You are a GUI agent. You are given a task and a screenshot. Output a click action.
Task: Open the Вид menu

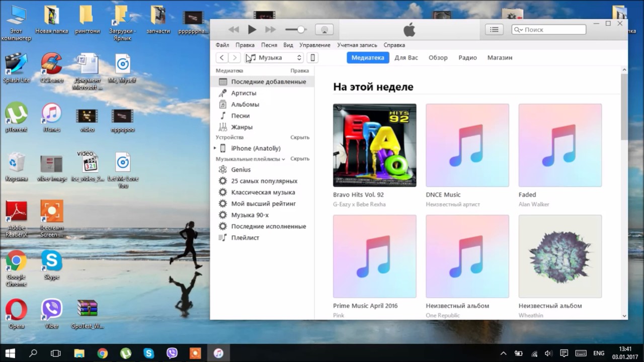click(288, 45)
